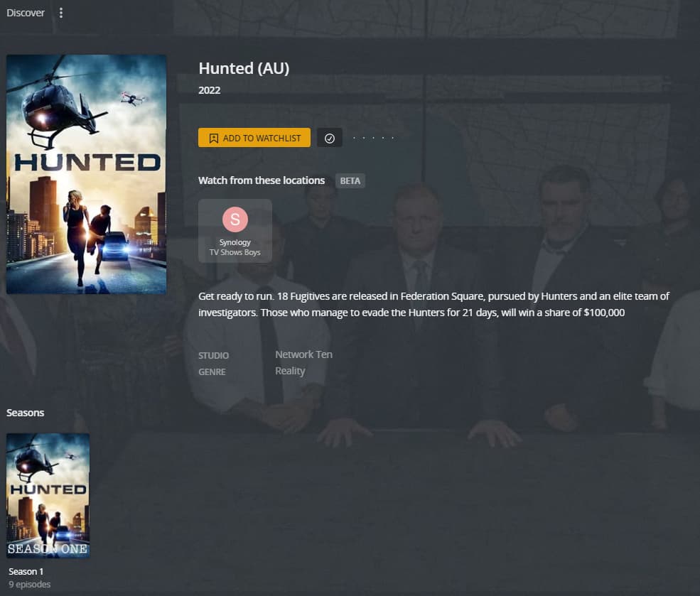Open the large Hunted poster image
700x596 pixels.
[x=86, y=175]
